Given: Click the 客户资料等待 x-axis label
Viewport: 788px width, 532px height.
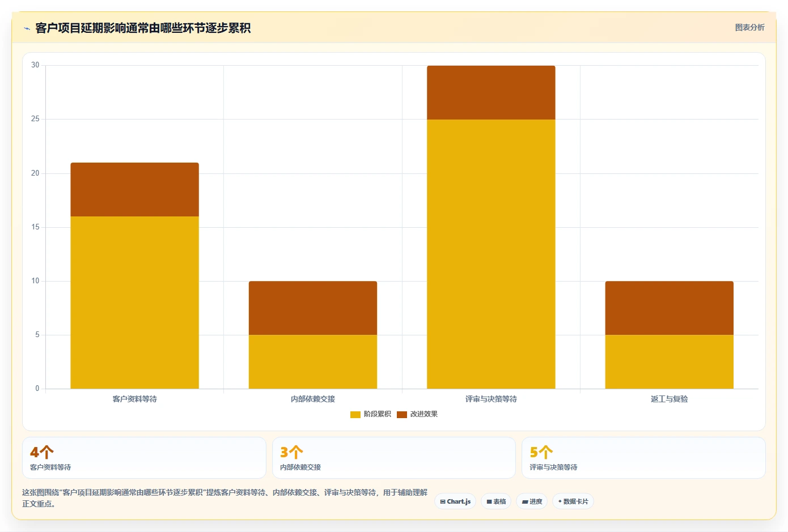Looking at the screenshot, I should (x=134, y=399).
